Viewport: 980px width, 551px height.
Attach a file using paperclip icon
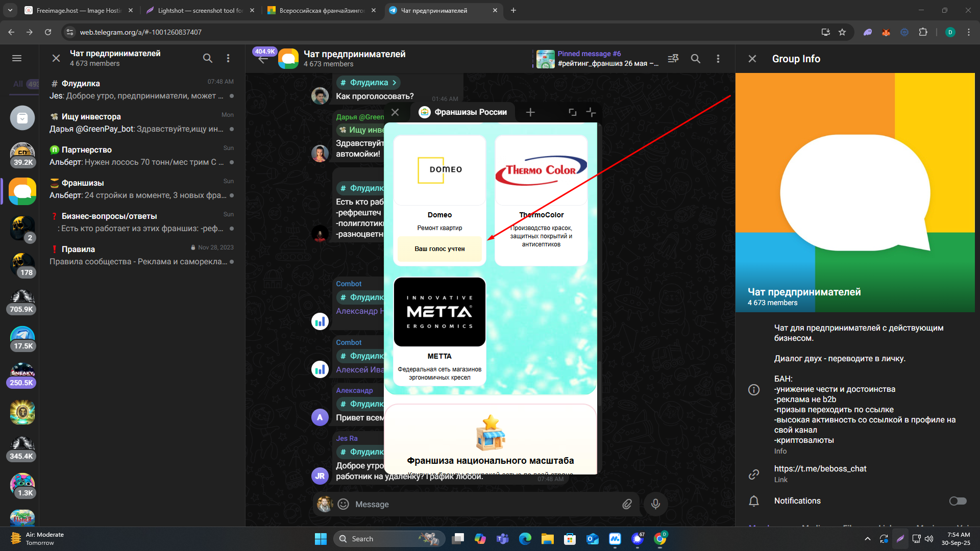click(627, 504)
